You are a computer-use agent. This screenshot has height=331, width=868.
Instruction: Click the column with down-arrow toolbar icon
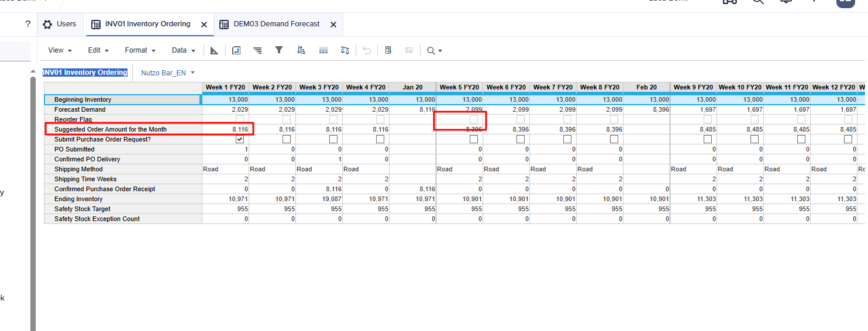pos(388,51)
